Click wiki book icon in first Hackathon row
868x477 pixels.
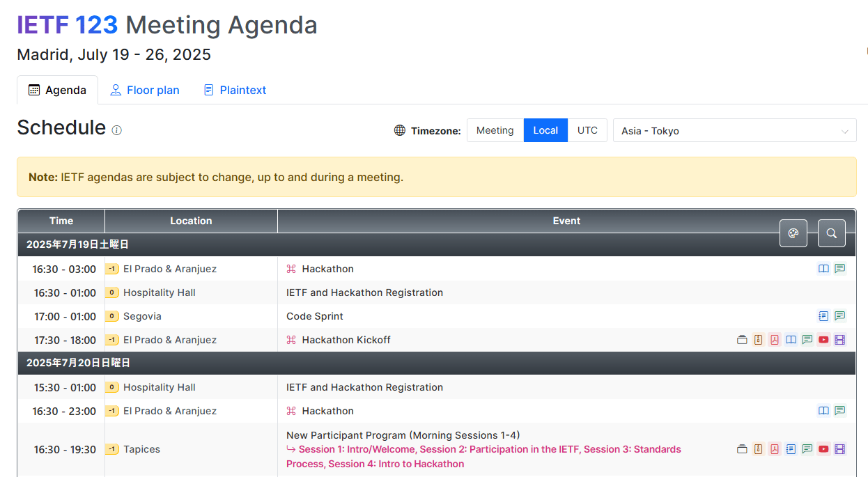point(823,269)
